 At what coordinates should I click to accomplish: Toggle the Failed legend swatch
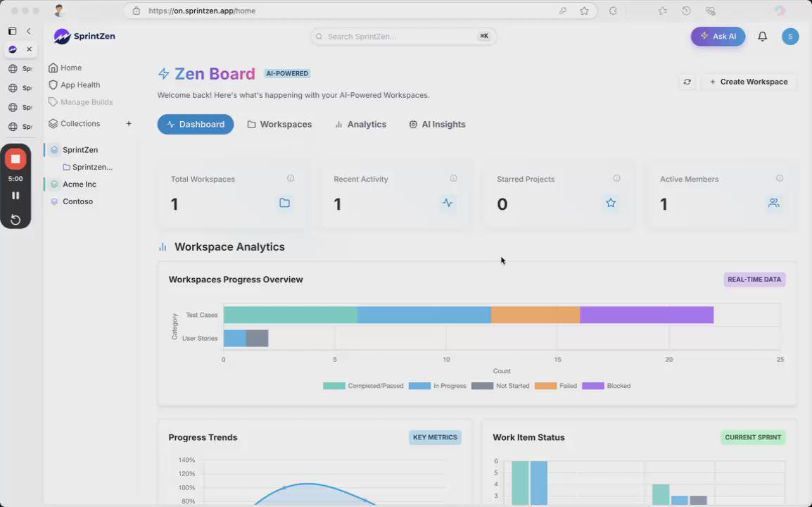pos(545,386)
